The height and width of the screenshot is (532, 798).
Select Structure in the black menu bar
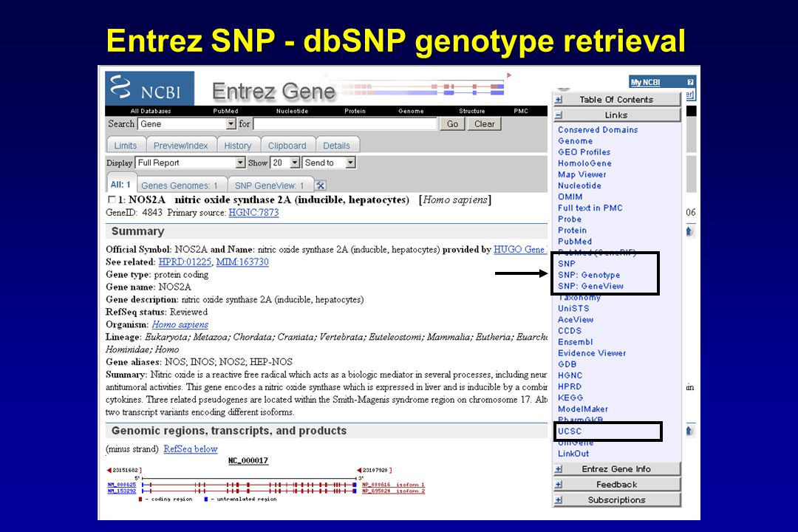coord(471,111)
